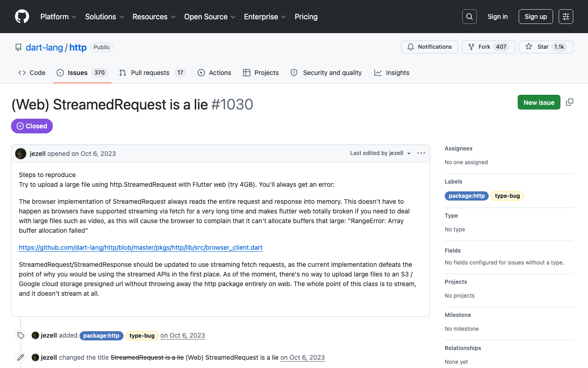
Task: Open the Pricing page
Action: pos(306,17)
